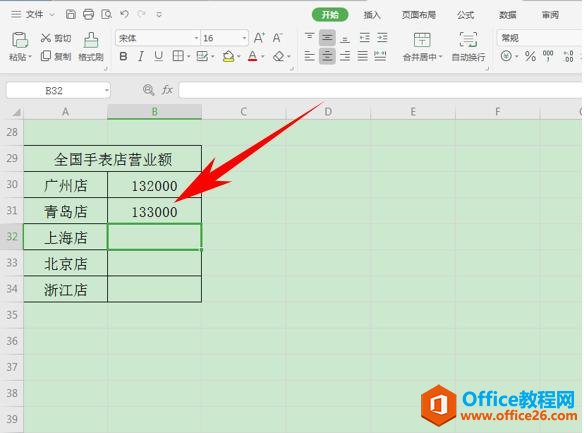Expand the borders dropdown arrow
Viewport: 584px width, 433px height.
pos(188,57)
